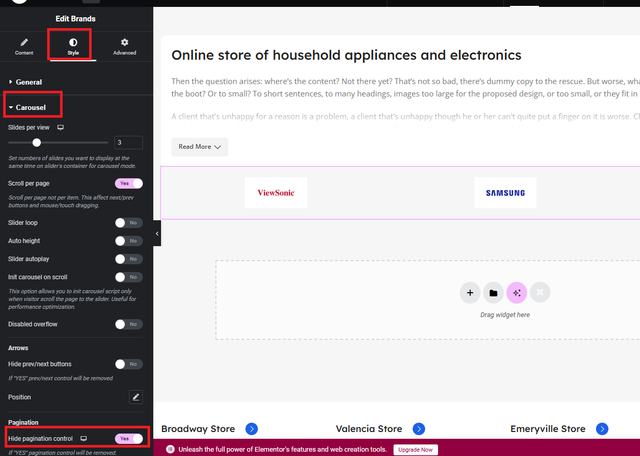Click responsive device icon beside Slides per view
This screenshot has height=456, width=640.
click(60, 127)
